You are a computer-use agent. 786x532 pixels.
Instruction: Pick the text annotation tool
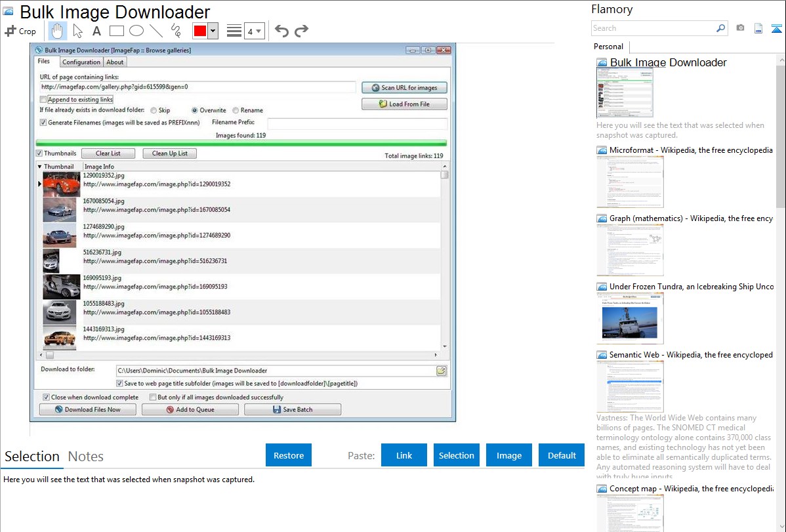coord(96,31)
